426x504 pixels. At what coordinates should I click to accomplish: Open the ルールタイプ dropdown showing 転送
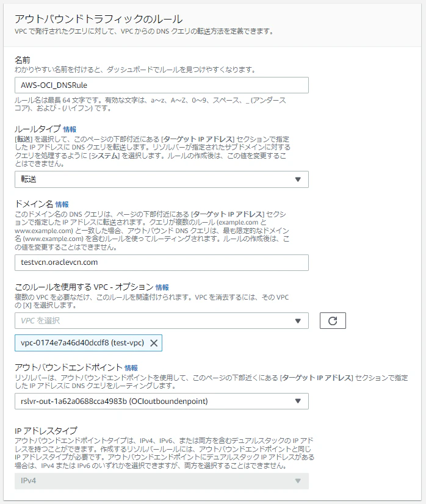(161, 179)
